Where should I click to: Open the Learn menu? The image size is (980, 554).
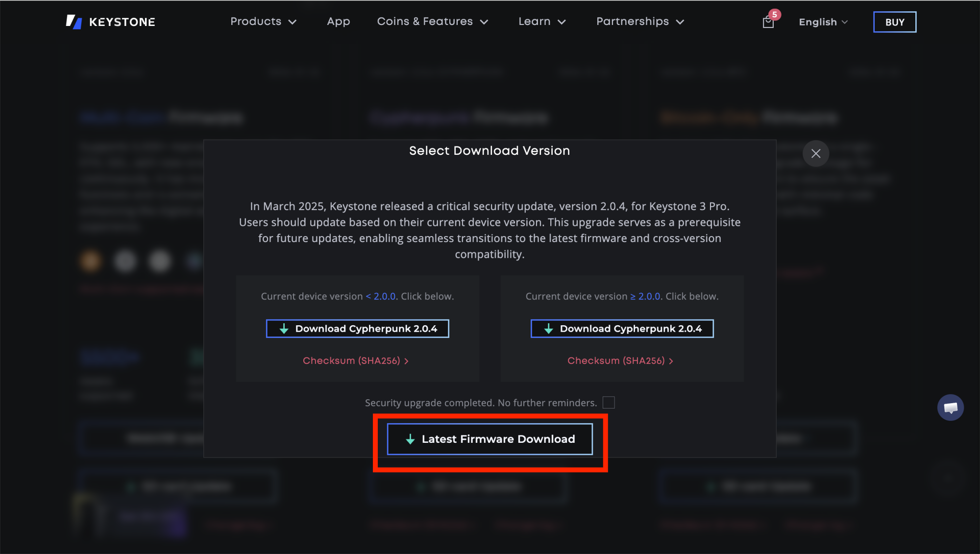[542, 22]
